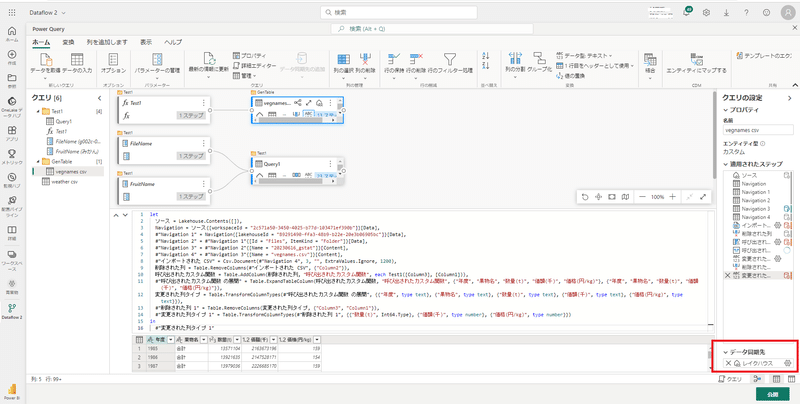800x404 pixels.
Task: Switch to the 列を追加します tab
Action: pos(107,42)
